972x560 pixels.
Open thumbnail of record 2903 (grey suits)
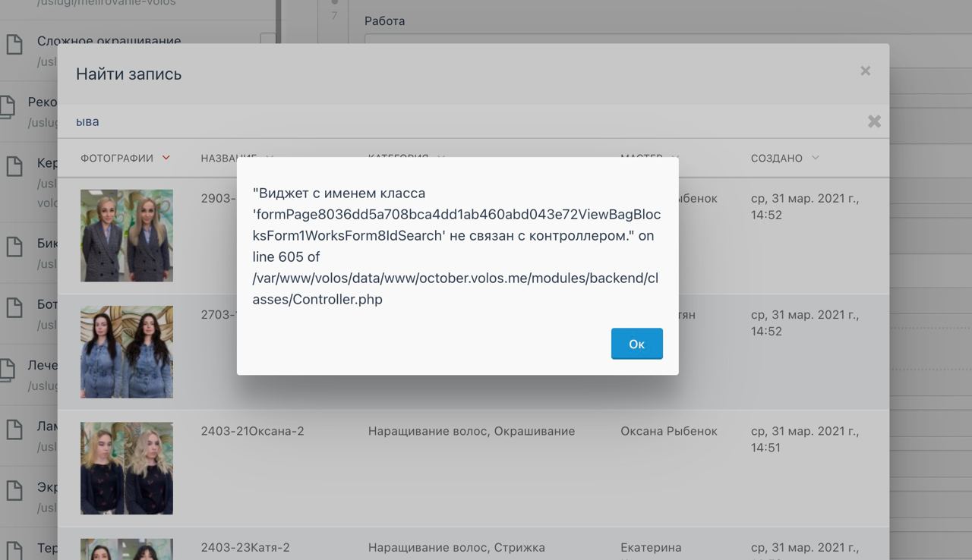127,235
